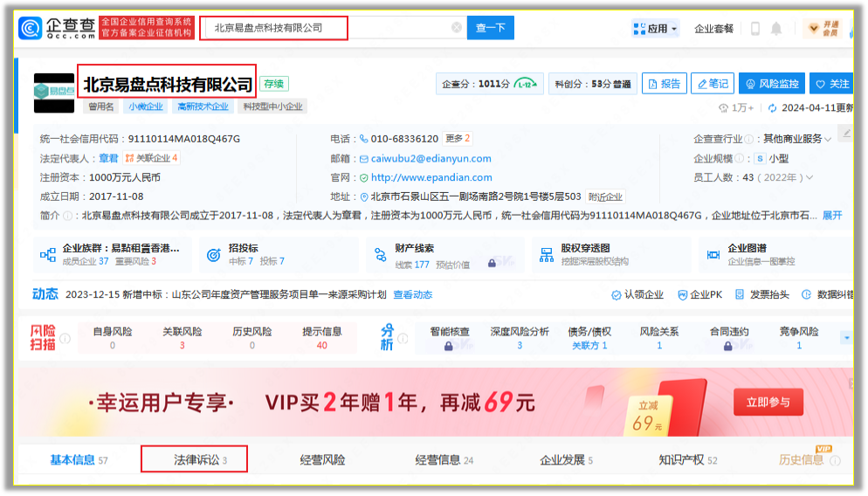The height and width of the screenshot is (496, 868).
Task: Open 提示信息 count 40
Action: (321, 346)
